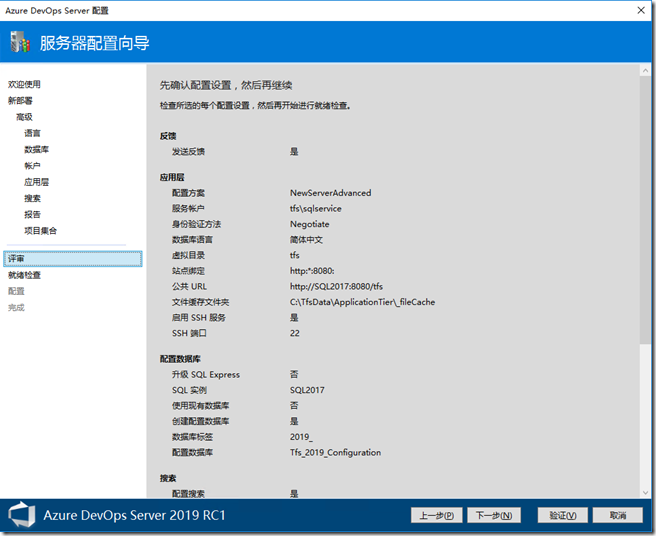Click the SSH port value 22

(295, 333)
